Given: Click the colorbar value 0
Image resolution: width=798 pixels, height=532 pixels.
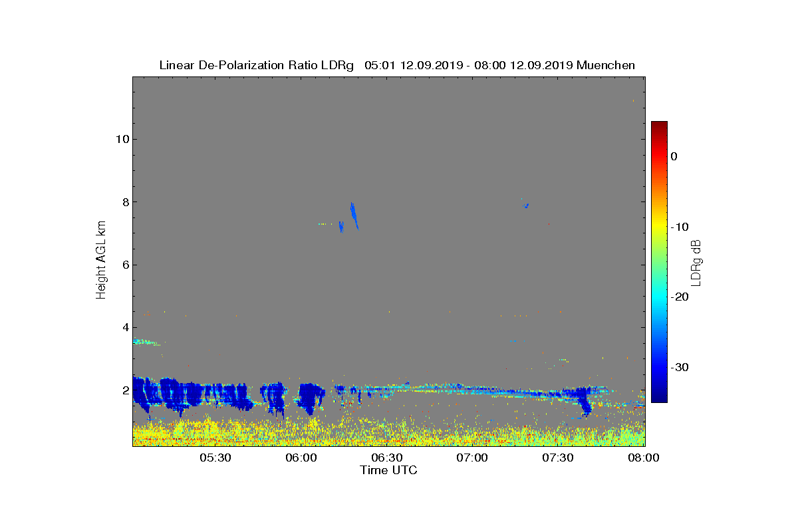Looking at the screenshot, I should (x=674, y=156).
